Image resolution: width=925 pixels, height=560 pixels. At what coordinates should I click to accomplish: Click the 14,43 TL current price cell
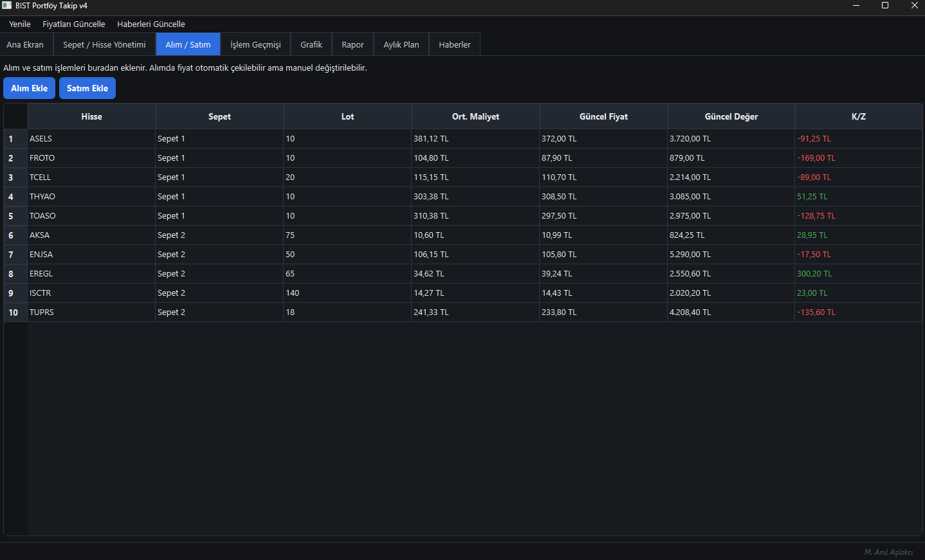coord(603,293)
